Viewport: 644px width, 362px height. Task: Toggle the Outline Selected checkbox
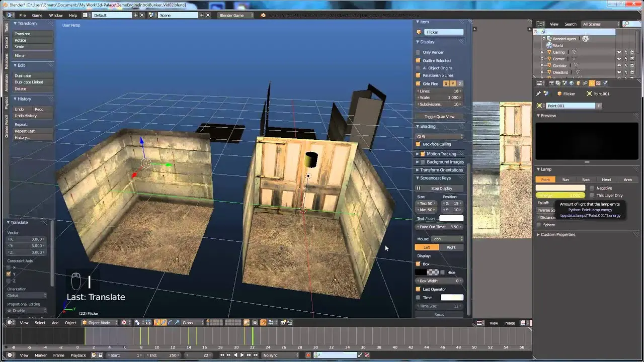[x=418, y=61]
